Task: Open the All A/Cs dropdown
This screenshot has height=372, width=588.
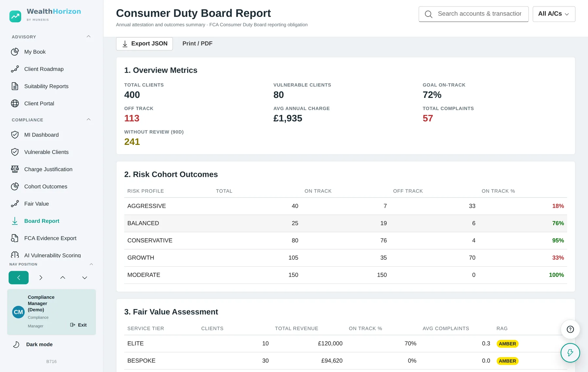Action: pos(554,14)
